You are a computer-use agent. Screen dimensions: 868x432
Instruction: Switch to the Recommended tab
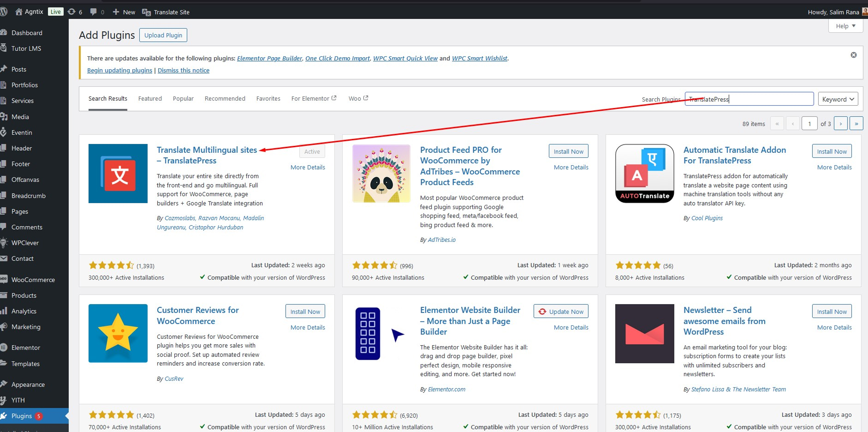[225, 99]
